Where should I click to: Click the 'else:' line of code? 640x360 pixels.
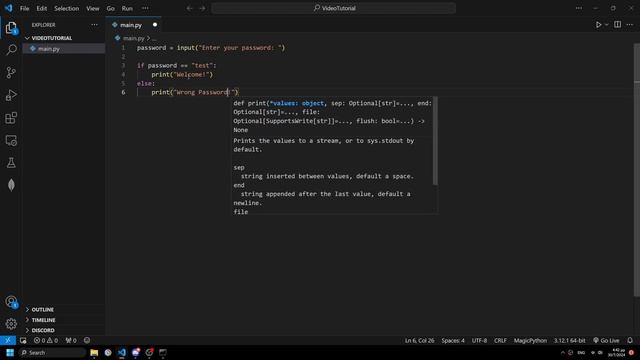coord(146,83)
